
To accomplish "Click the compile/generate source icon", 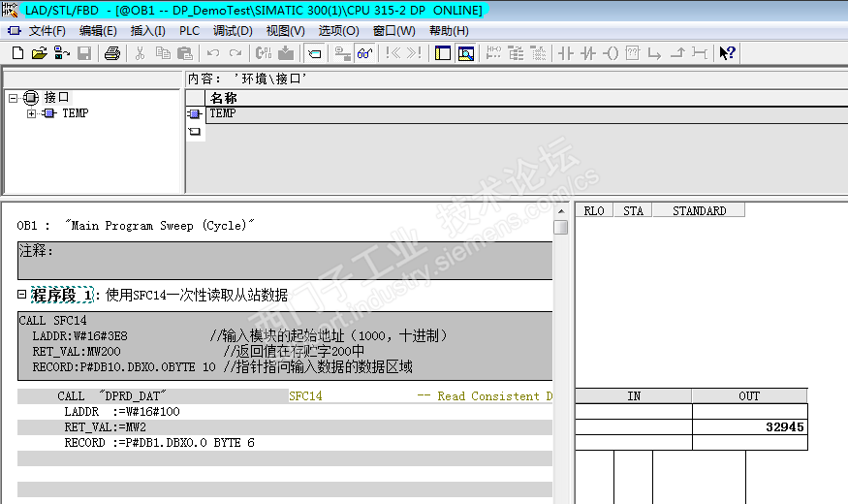I will 264,53.
